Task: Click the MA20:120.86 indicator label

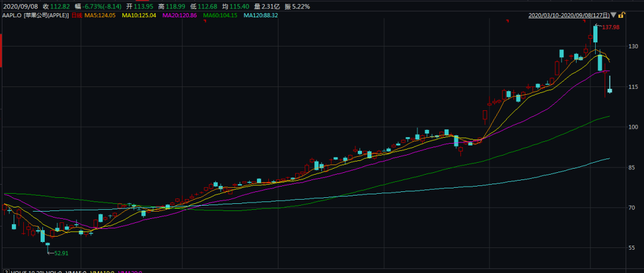Action: click(180, 15)
